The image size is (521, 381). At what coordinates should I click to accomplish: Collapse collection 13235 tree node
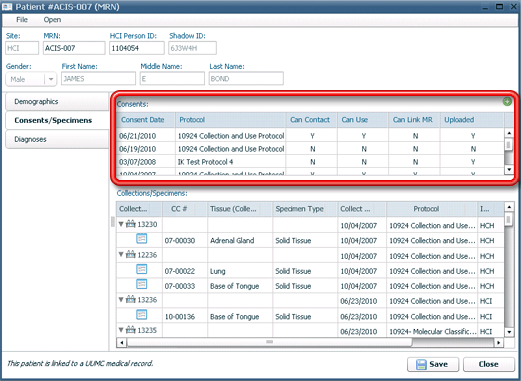tap(121, 330)
